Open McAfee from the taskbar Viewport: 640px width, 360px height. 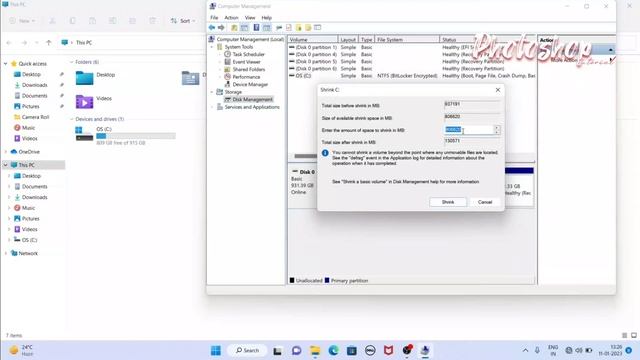pos(388,350)
